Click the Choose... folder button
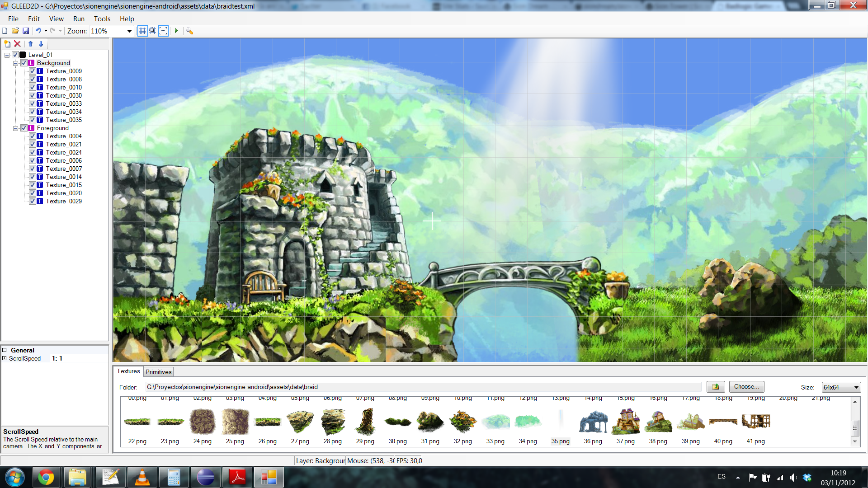868x488 pixels. (x=746, y=387)
